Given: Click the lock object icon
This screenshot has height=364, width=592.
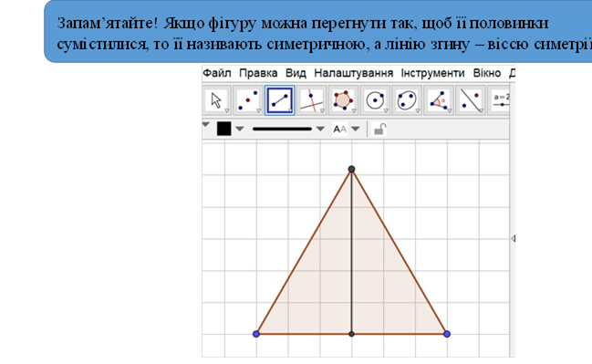Looking at the screenshot, I should click(x=379, y=130).
